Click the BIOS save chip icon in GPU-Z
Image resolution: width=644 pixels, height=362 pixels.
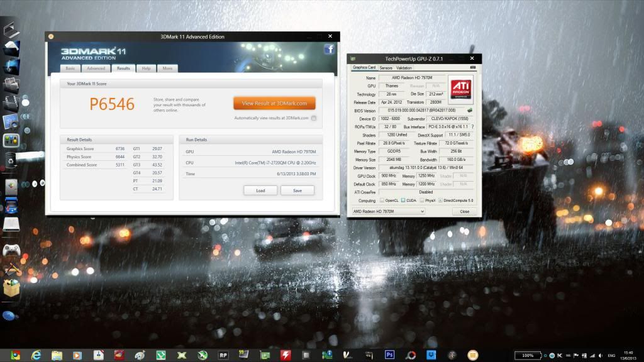pos(469,111)
